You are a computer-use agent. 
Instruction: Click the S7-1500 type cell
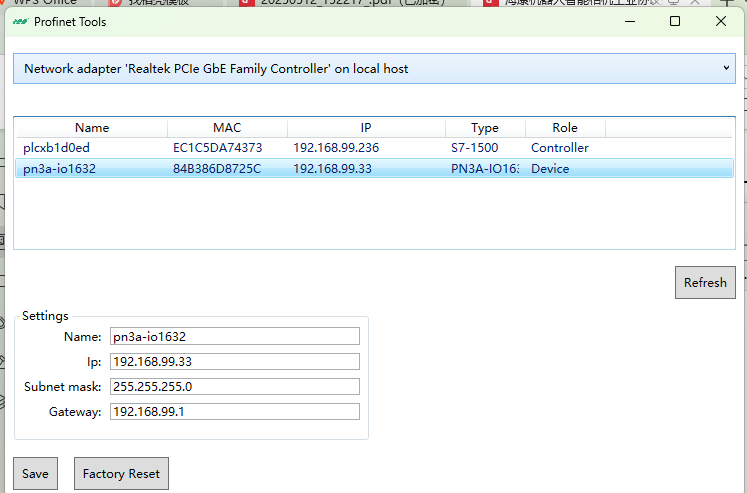pyautogui.click(x=474, y=148)
